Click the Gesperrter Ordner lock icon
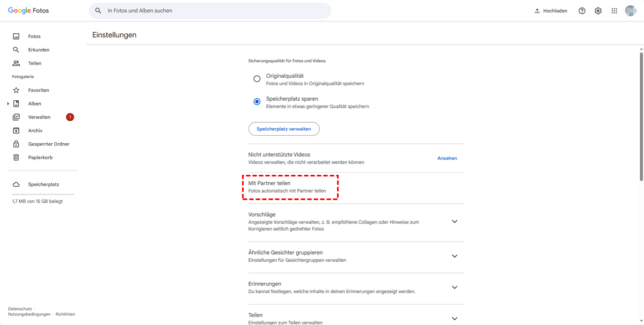Screen dimensions: 644x325 coord(16,144)
